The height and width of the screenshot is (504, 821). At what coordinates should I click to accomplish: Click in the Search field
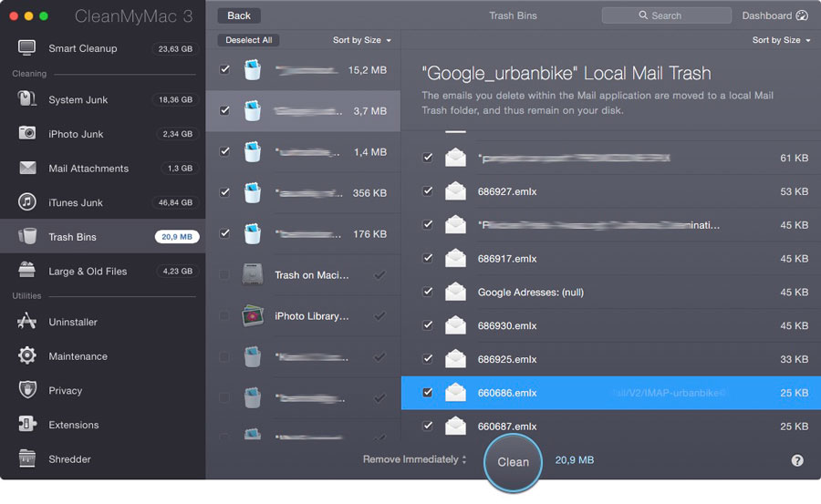pos(667,15)
